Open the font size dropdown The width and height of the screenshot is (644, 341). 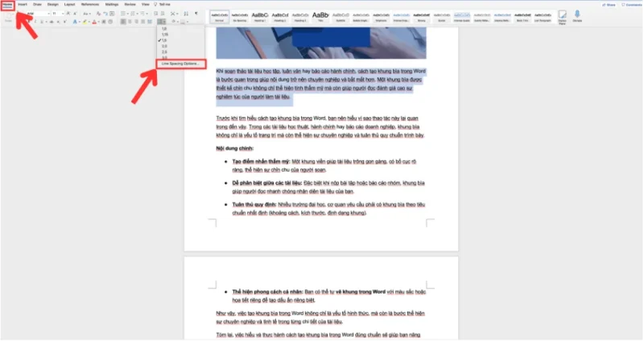(x=58, y=14)
